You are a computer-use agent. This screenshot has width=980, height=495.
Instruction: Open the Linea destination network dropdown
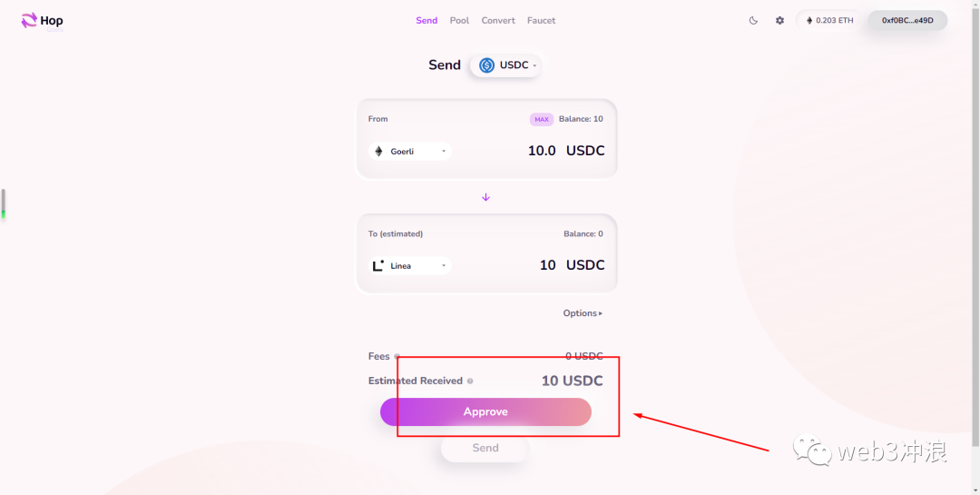410,266
